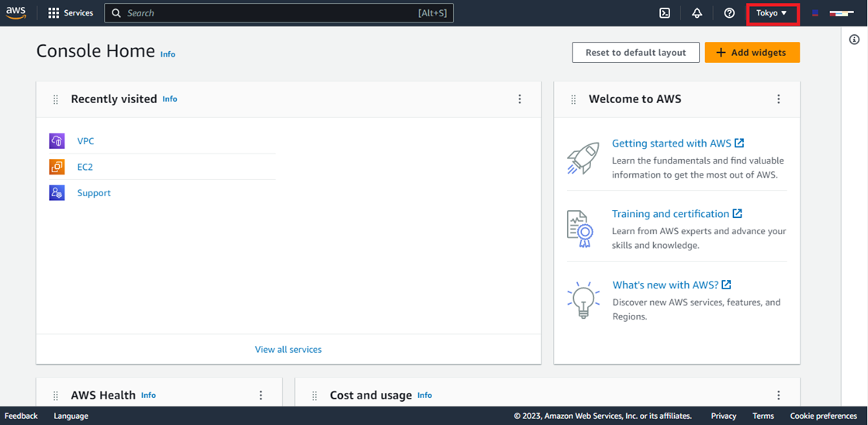Open CloudShell terminal icon
The height and width of the screenshot is (425, 868).
[665, 13]
